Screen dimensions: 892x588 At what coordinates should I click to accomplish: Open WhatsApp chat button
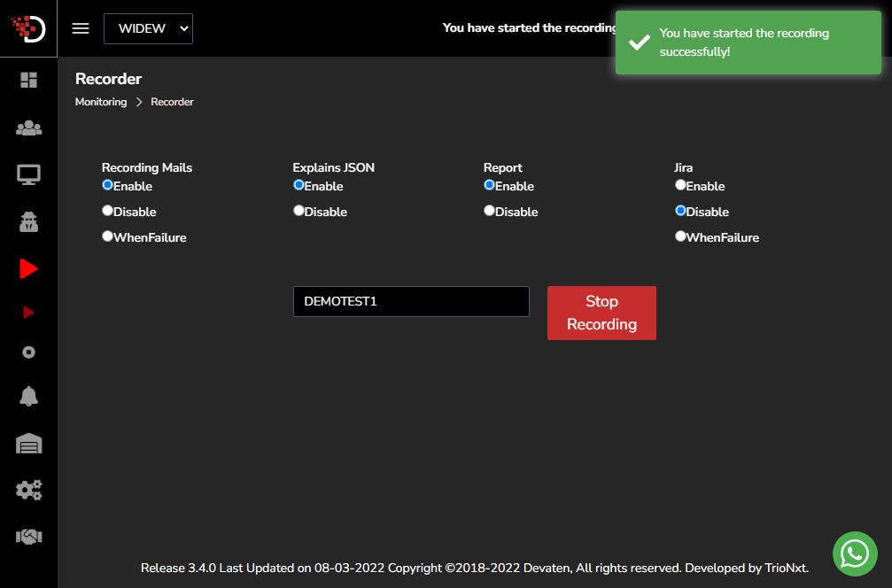click(x=855, y=553)
